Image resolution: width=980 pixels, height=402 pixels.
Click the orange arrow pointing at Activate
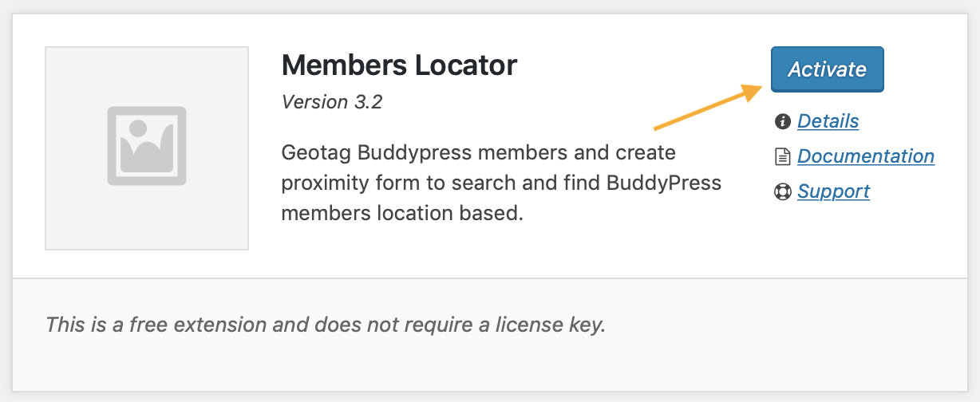click(x=708, y=107)
